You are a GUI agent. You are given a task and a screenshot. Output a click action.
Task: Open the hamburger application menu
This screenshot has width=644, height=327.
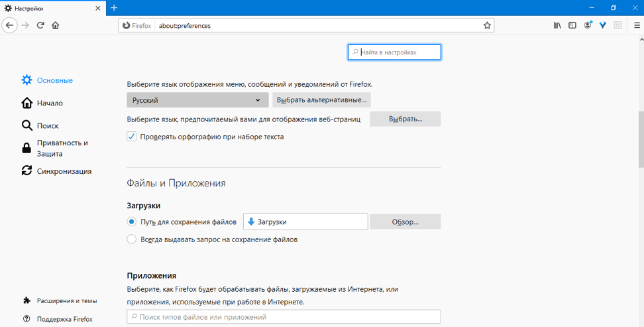pos(633,26)
